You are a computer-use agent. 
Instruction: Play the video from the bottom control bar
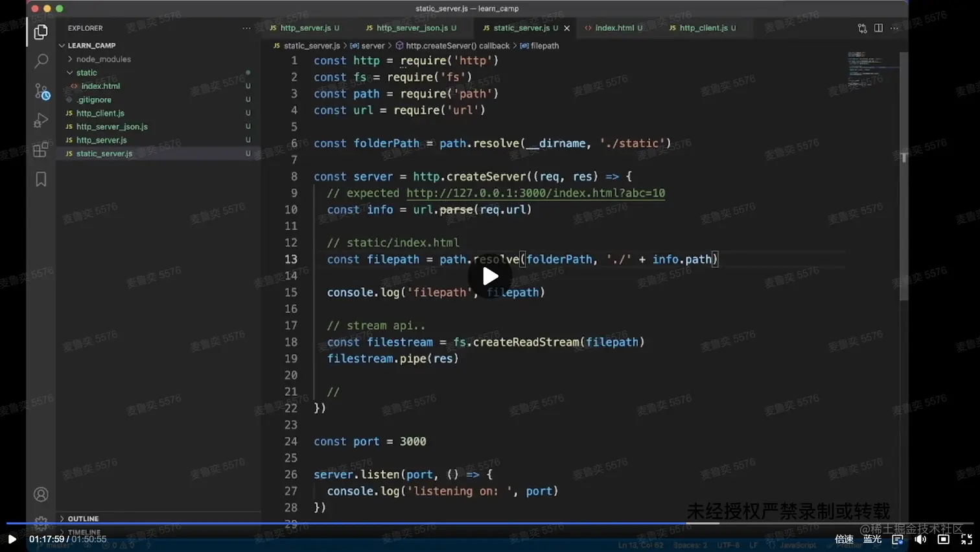click(12, 539)
